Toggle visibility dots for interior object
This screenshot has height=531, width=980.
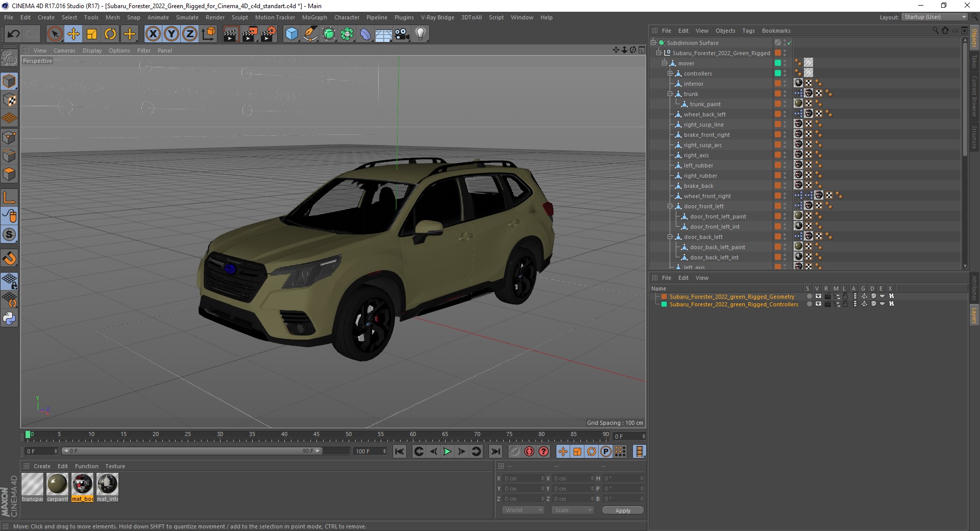785,84
